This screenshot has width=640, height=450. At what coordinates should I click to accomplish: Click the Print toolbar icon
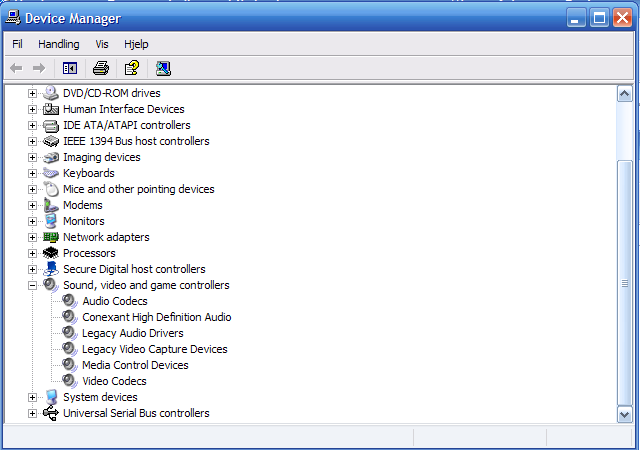click(x=101, y=68)
